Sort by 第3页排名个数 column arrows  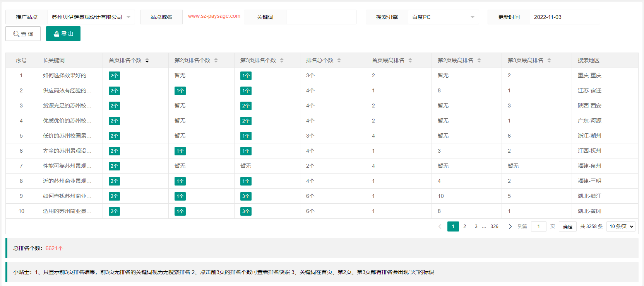(282, 61)
